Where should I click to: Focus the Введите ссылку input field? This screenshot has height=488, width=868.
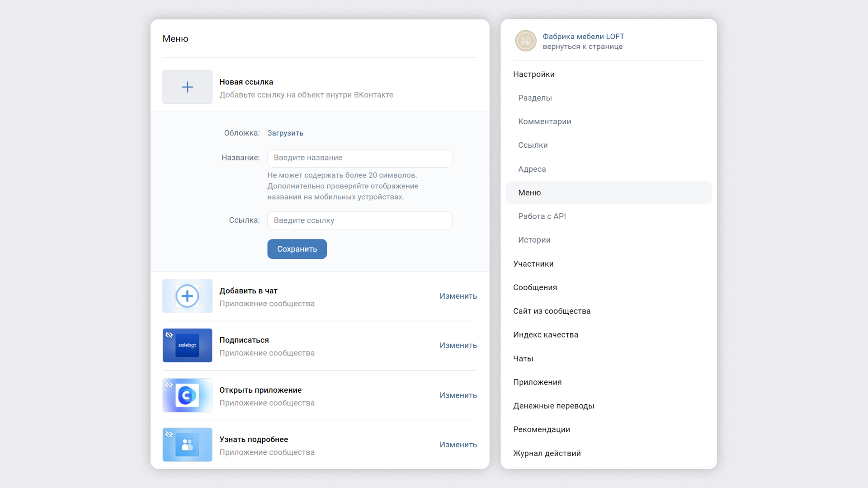click(x=360, y=221)
